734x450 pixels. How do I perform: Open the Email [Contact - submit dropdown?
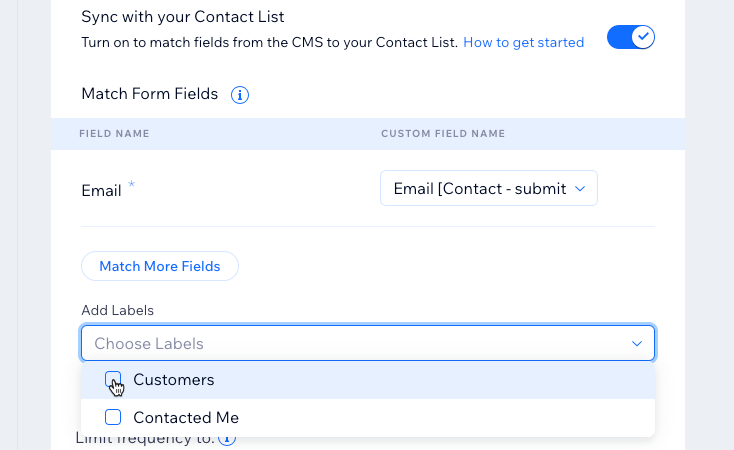tap(489, 188)
